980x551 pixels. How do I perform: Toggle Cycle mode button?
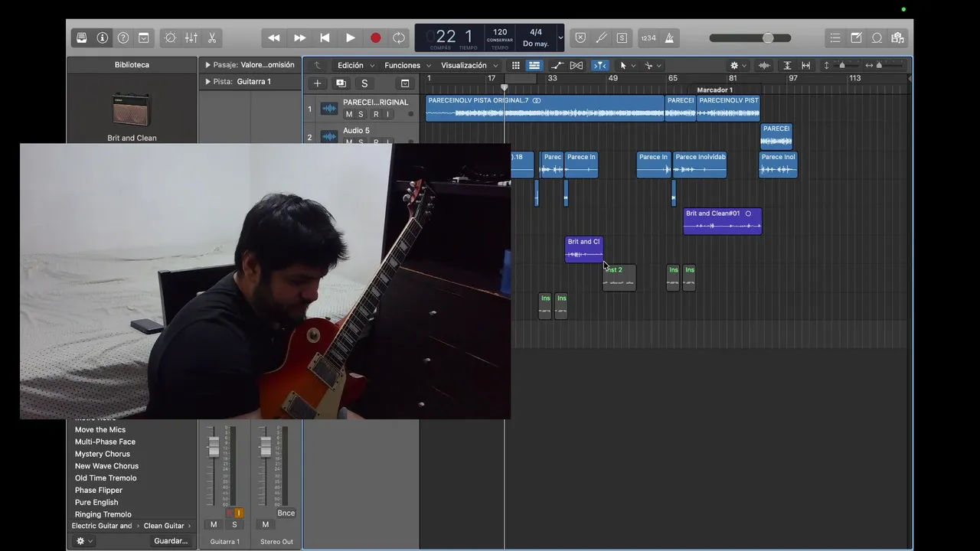coord(399,37)
